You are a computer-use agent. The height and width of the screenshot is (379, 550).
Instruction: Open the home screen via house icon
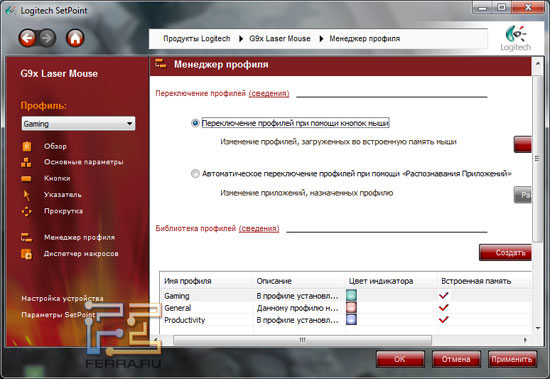tap(75, 38)
